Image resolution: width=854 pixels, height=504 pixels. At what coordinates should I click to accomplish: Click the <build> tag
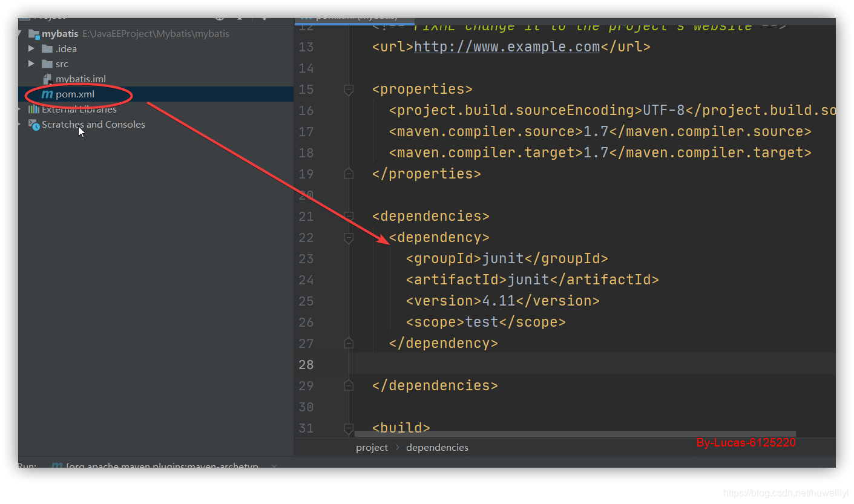pyautogui.click(x=401, y=428)
